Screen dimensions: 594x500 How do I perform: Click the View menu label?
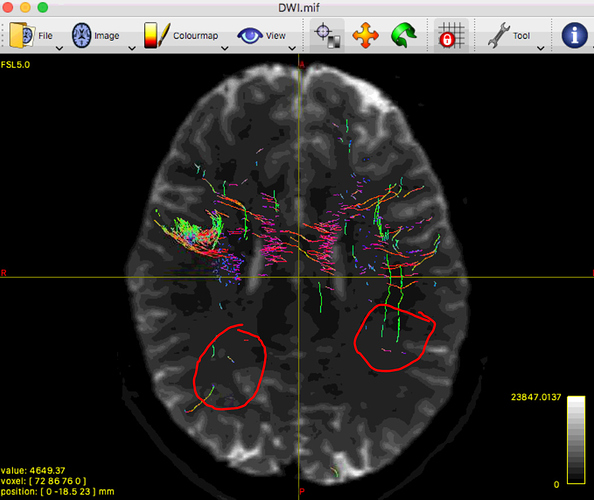[275, 36]
